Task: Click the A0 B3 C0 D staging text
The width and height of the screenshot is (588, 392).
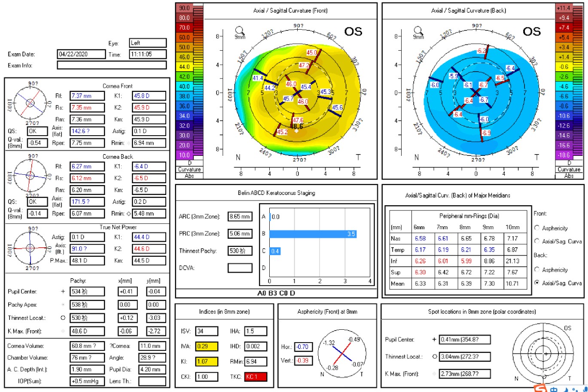Action: click(275, 294)
